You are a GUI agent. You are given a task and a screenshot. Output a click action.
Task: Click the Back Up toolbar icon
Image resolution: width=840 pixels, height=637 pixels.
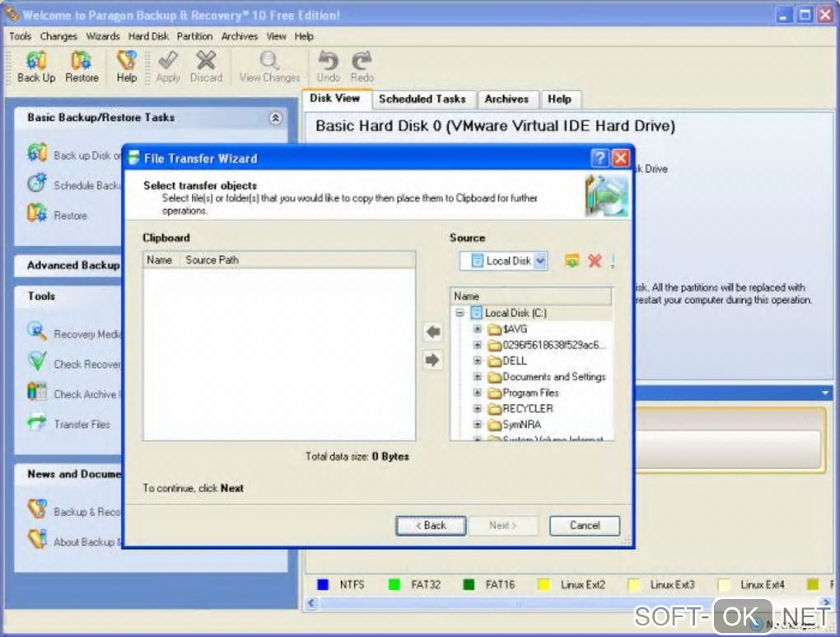point(36,60)
